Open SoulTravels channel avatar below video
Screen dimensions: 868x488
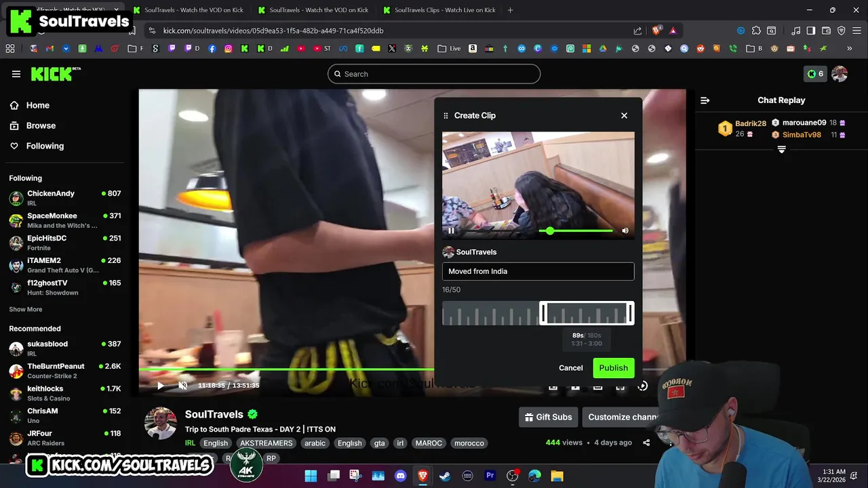(161, 424)
